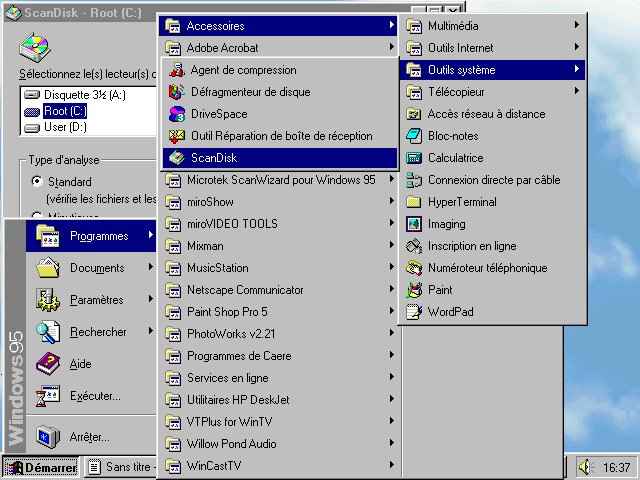The width and height of the screenshot is (640, 480).
Task: Launch Défragmenteur de disque icon
Action: [x=177, y=92]
